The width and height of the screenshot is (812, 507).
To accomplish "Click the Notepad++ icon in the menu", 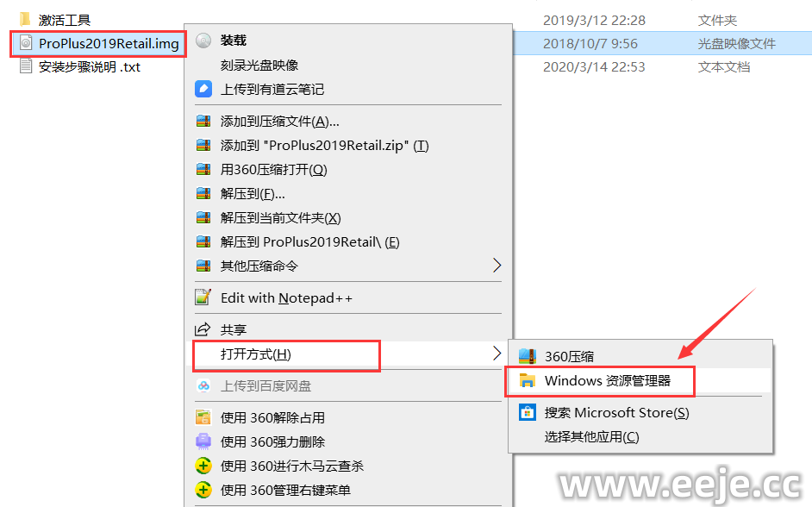I will tap(203, 297).
